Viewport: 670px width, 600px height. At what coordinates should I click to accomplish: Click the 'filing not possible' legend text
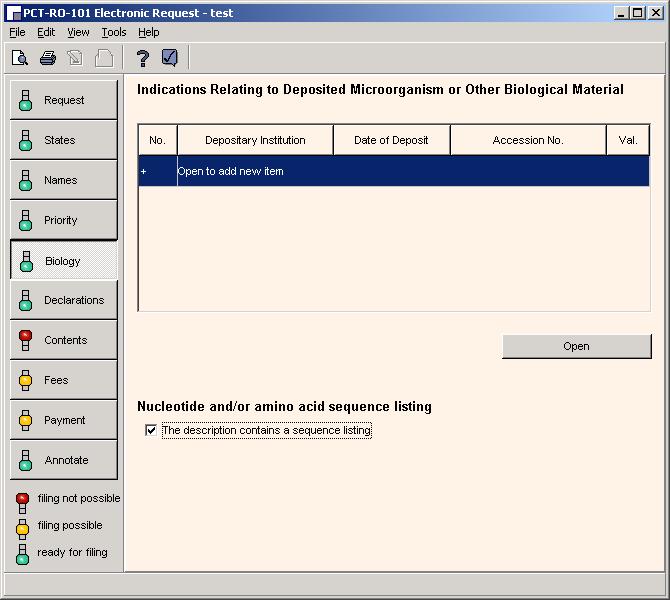pyautogui.click(x=79, y=498)
